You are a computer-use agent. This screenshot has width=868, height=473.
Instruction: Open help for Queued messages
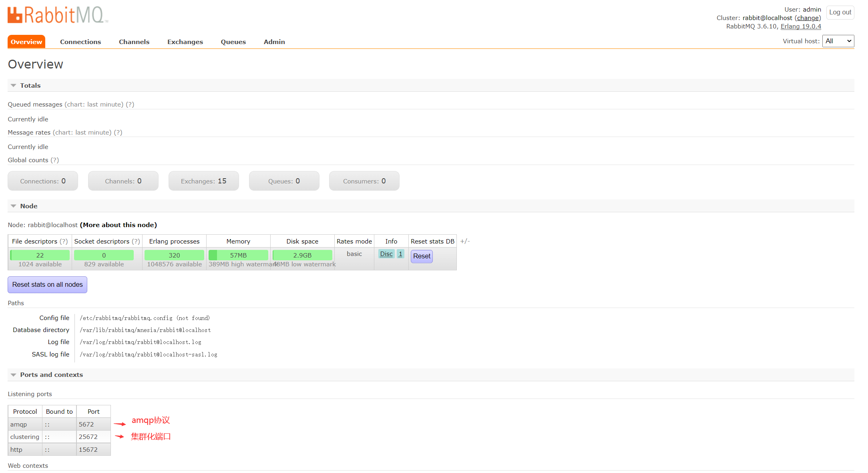[130, 105]
